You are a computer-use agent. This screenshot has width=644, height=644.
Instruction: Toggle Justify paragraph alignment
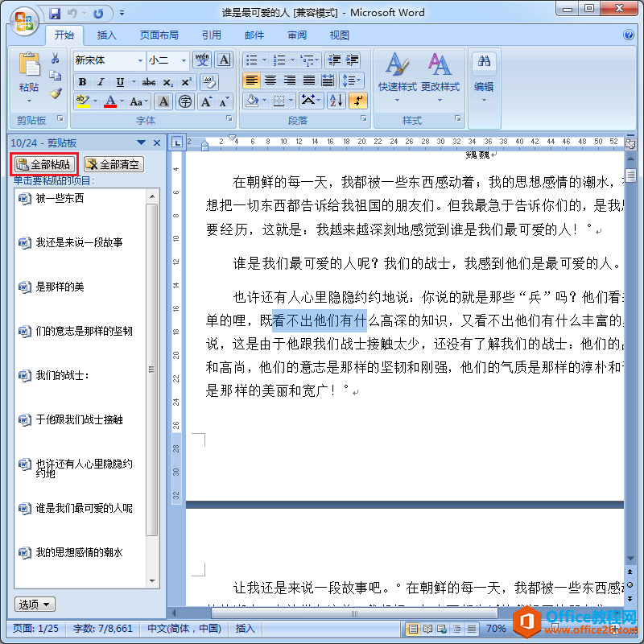click(308, 80)
